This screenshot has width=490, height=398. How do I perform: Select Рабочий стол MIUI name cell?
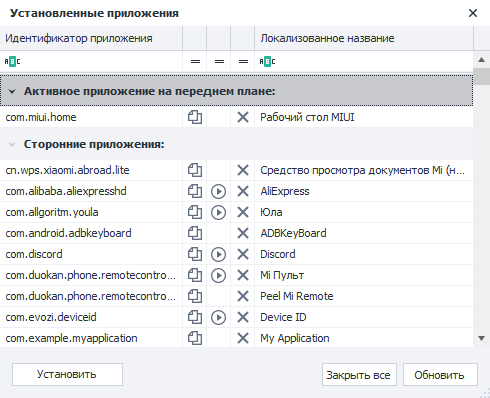pos(364,117)
